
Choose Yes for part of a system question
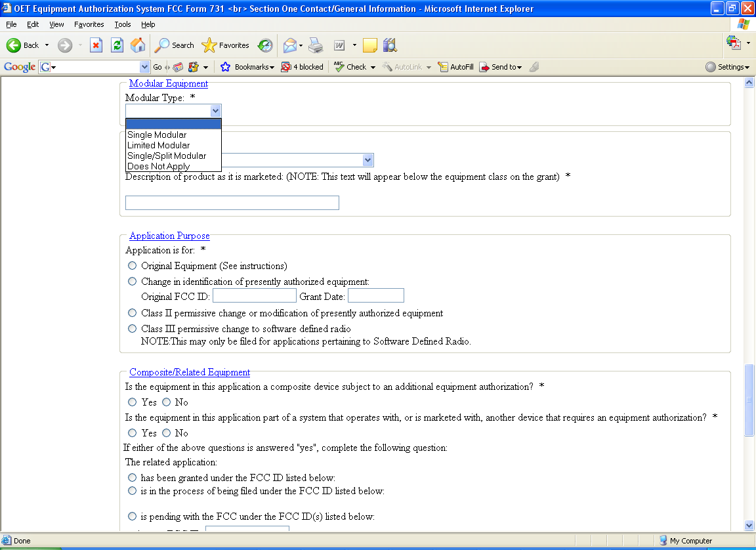(x=132, y=433)
